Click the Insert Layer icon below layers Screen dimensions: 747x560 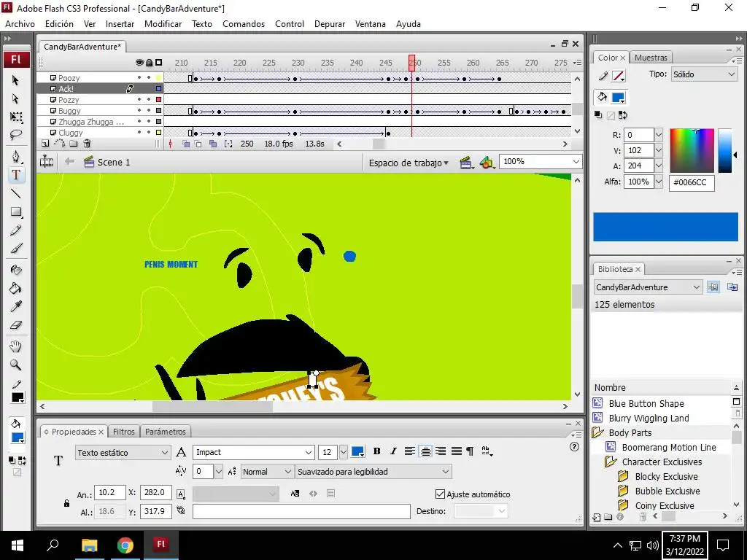[x=45, y=144]
